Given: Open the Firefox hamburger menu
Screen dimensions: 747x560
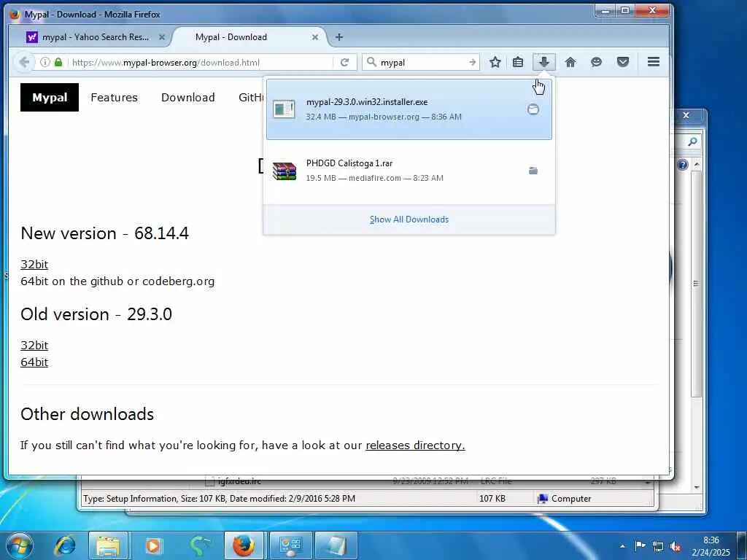Looking at the screenshot, I should pyautogui.click(x=653, y=62).
